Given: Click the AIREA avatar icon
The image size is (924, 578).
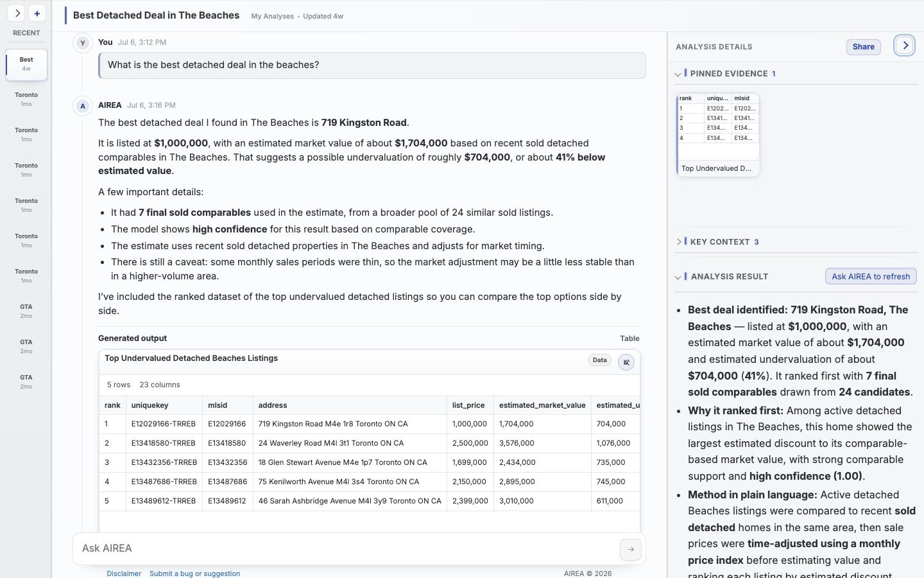Looking at the screenshot, I should pyautogui.click(x=82, y=106).
